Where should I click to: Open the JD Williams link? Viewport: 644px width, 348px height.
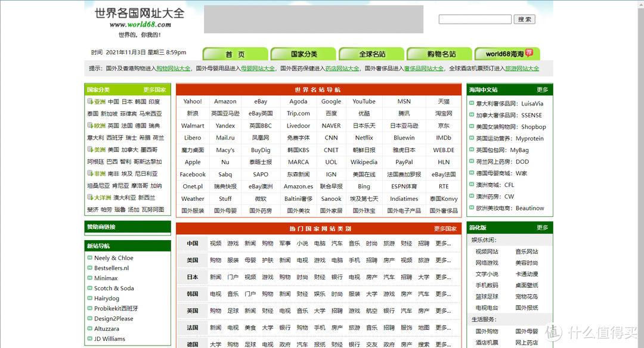coord(110,338)
